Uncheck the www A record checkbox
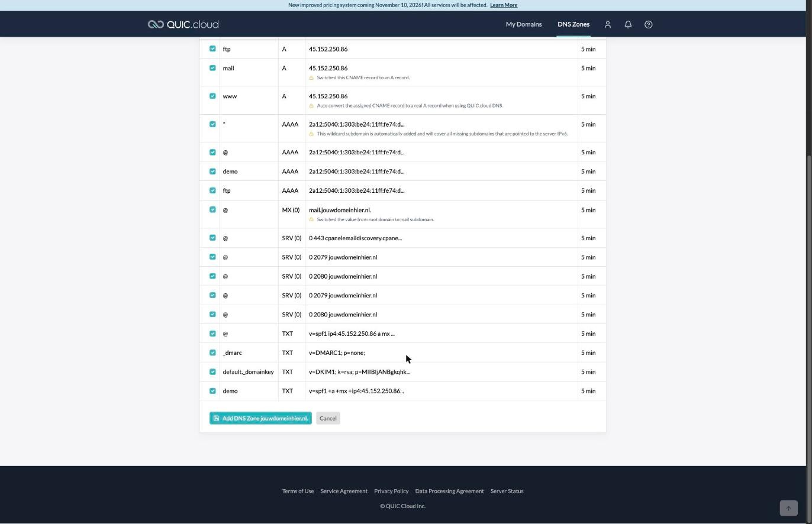The height and width of the screenshot is (524, 812). coord(212,96)
